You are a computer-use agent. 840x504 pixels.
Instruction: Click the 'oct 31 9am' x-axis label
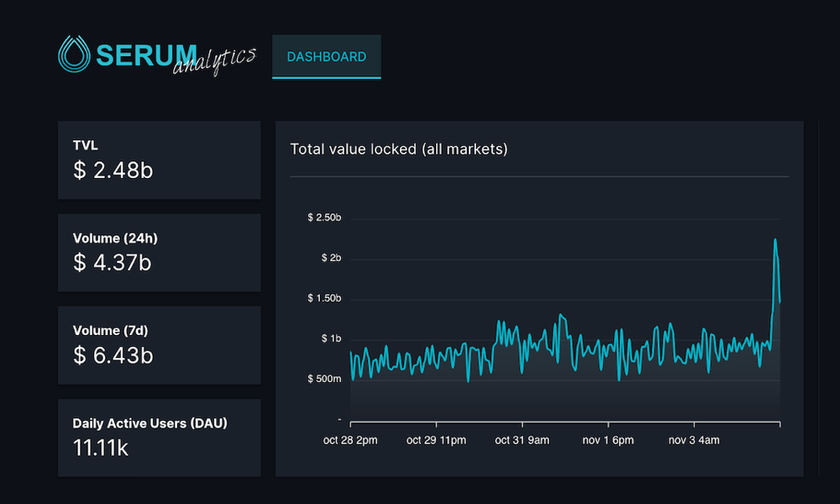[x=522, y=440]
